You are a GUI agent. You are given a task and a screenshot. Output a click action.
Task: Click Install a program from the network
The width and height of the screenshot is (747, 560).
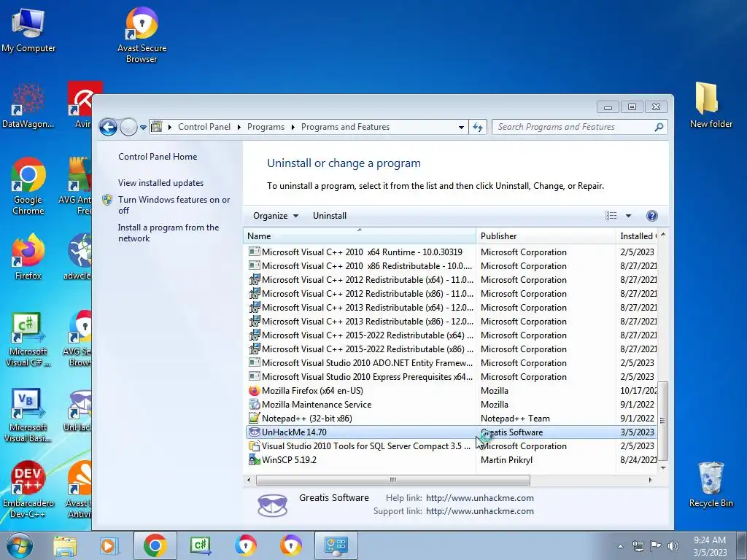(169, 233)
